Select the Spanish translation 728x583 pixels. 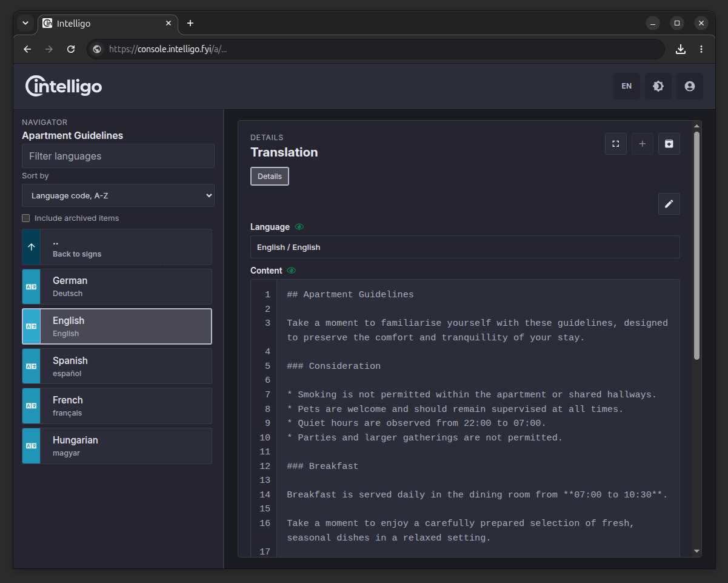(x=117, y=366)
